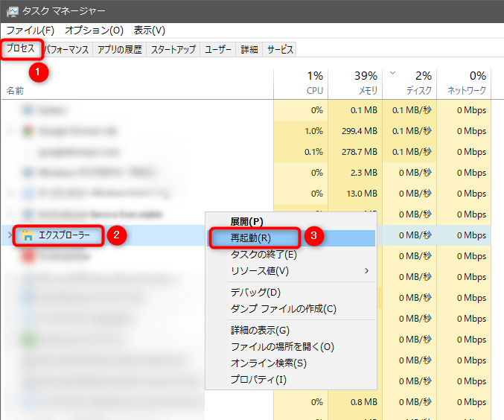The width and height of the screenshot is (504, 420).
Task: Switch to the ユーザー tab
Action: point(218,50)
